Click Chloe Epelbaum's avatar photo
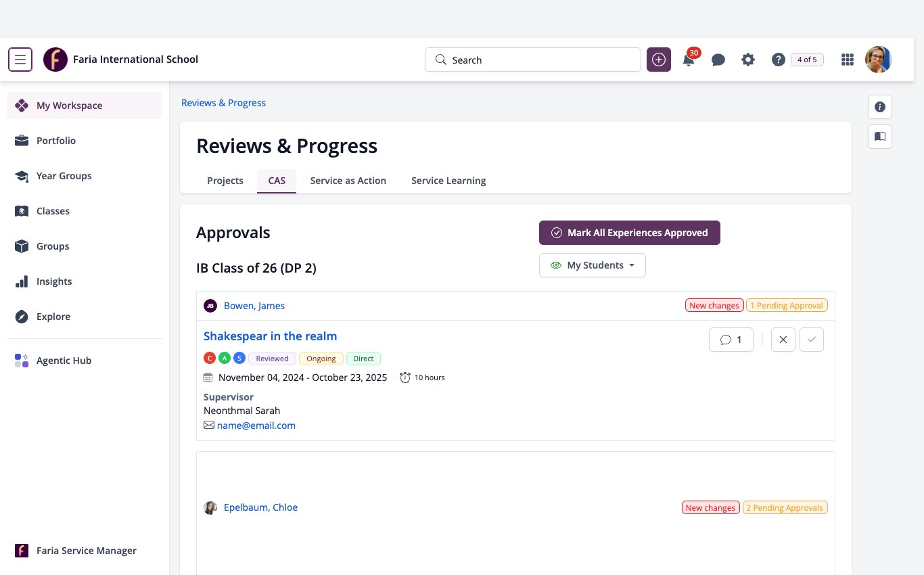Viewport: 924px width, 575px height. point(210,507)
